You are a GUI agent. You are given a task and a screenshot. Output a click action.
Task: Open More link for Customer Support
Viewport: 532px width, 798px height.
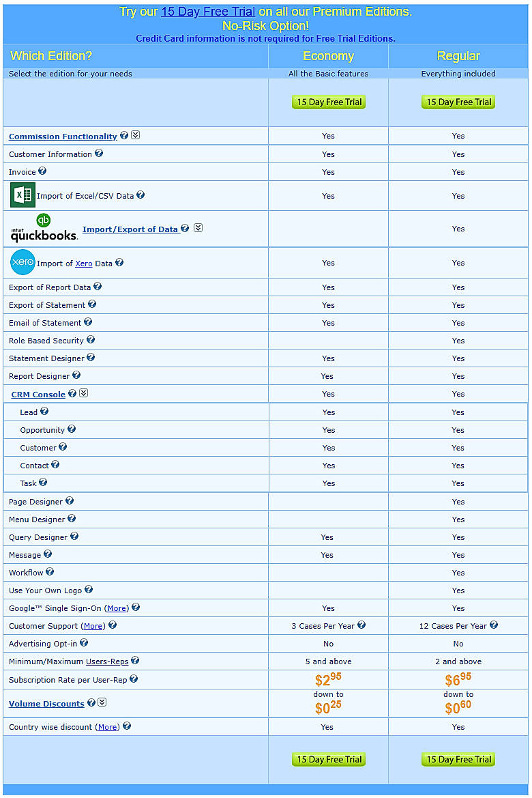pos(93,626)
